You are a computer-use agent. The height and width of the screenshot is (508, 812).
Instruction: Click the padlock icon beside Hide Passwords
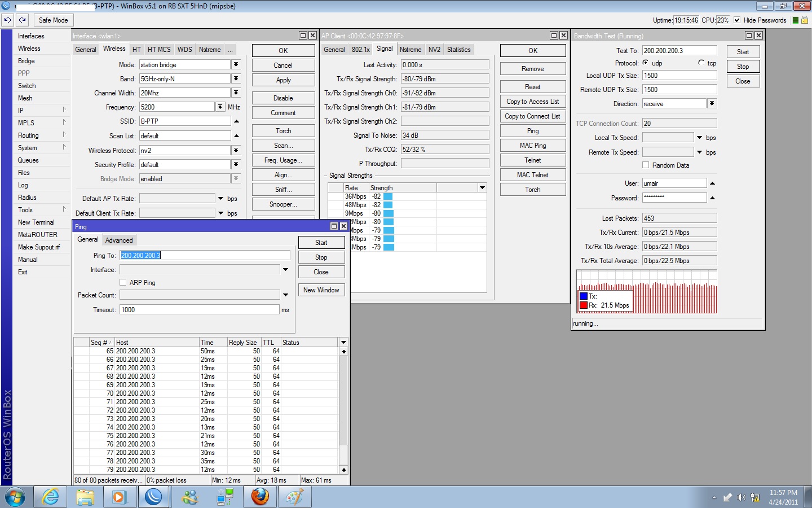coord(805,20)
